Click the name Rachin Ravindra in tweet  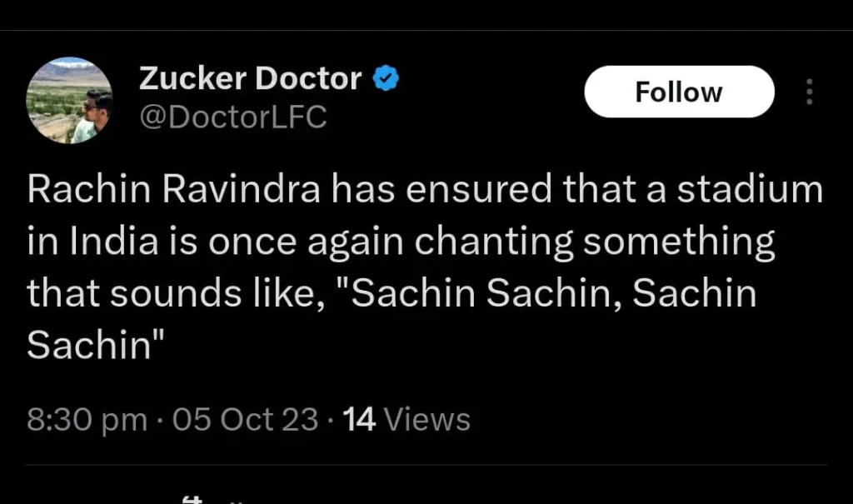(x=174, y=190)
